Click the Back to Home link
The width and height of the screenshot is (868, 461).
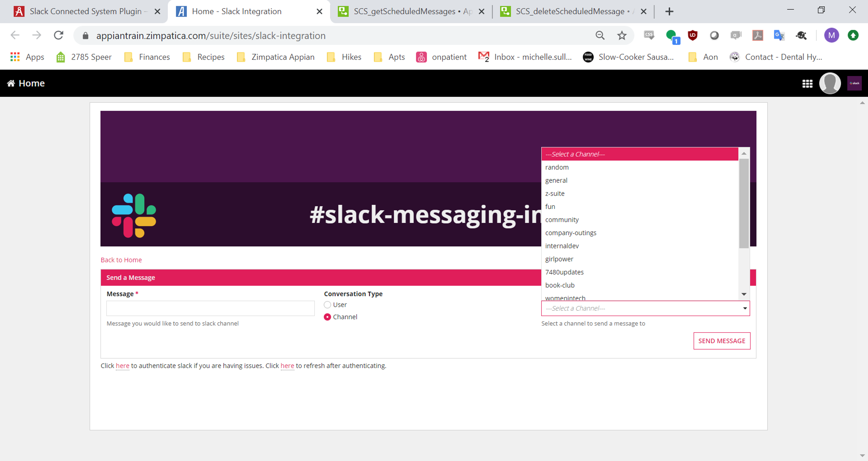point(121,260)
